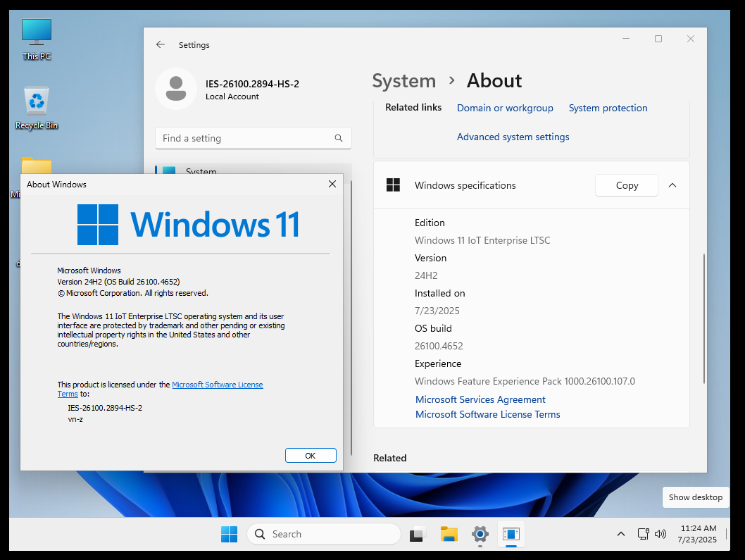The image size is (745, 560).
Task: Open the Start menu
Action: (x=229, y=534)
